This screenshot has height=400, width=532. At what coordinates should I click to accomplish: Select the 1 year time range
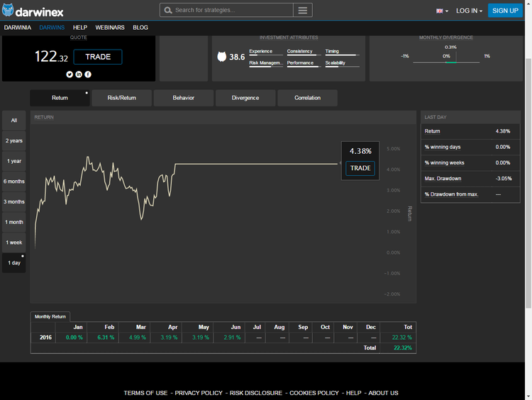[x=14, y=161]
